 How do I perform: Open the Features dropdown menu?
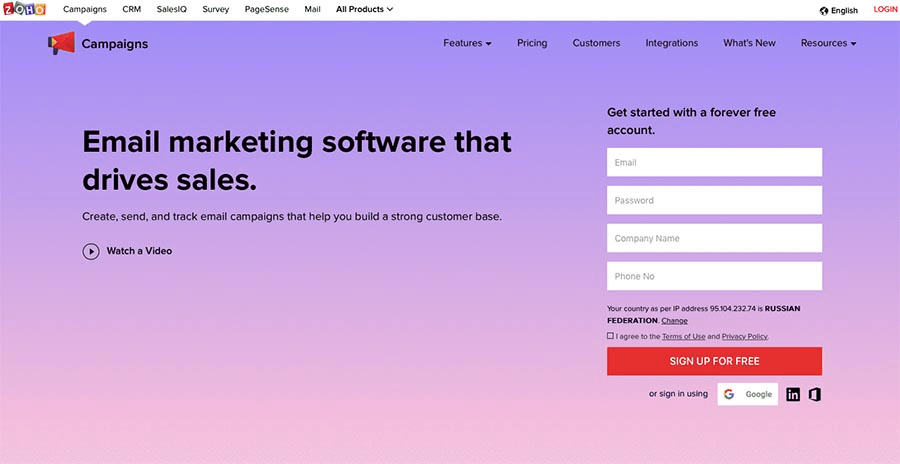tap(467, 43)
